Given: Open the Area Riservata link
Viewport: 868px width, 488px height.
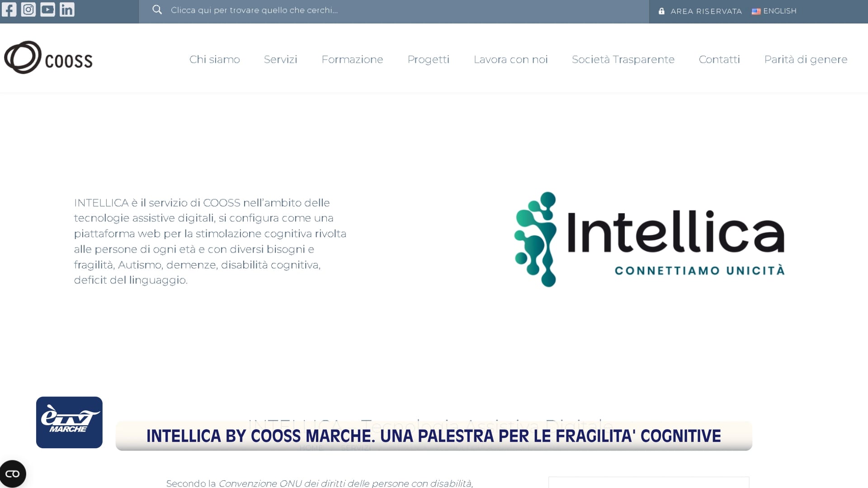Looking at the screenshot, I should [706, 11].
